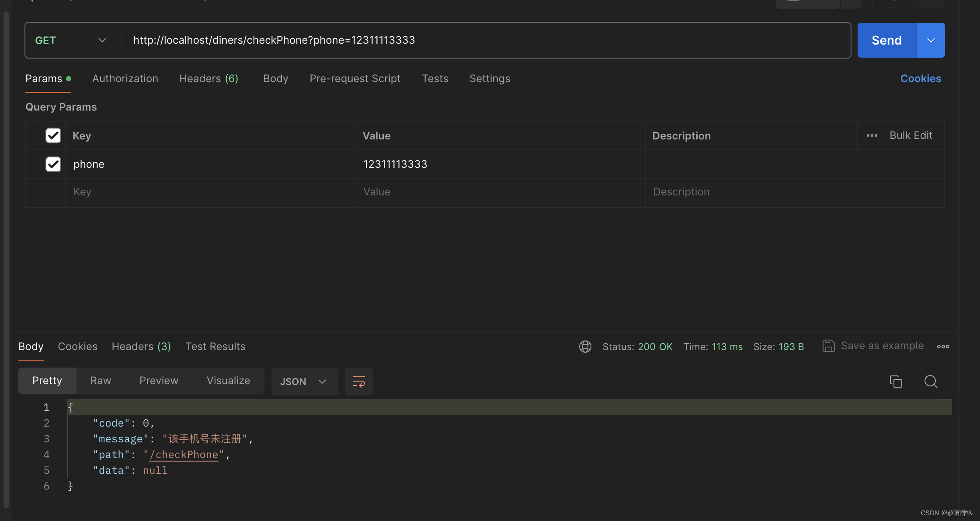Toggle the select-all checkbox in Key header
The height and width of the screenshot is (521, 980).
pyautogui.click(x=53, y=135)
